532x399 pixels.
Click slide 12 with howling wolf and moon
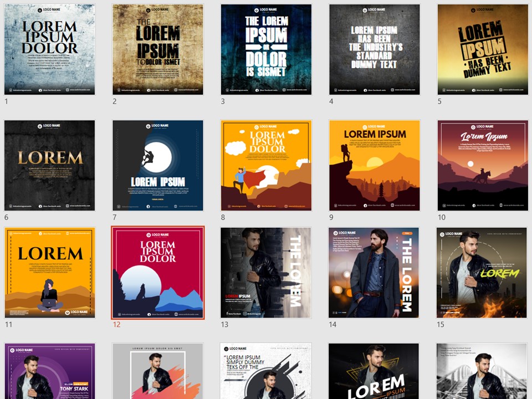158,273
